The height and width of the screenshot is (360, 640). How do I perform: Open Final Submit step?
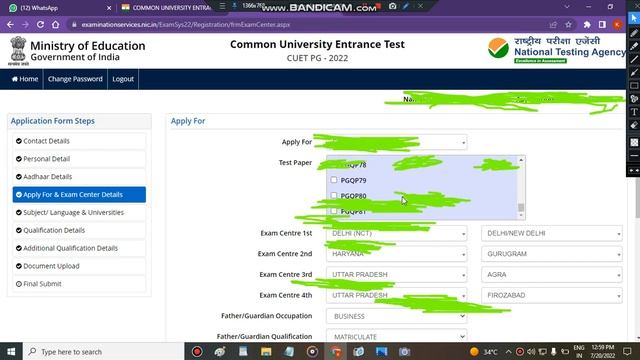pyautogui.click(x=79, y=284)
